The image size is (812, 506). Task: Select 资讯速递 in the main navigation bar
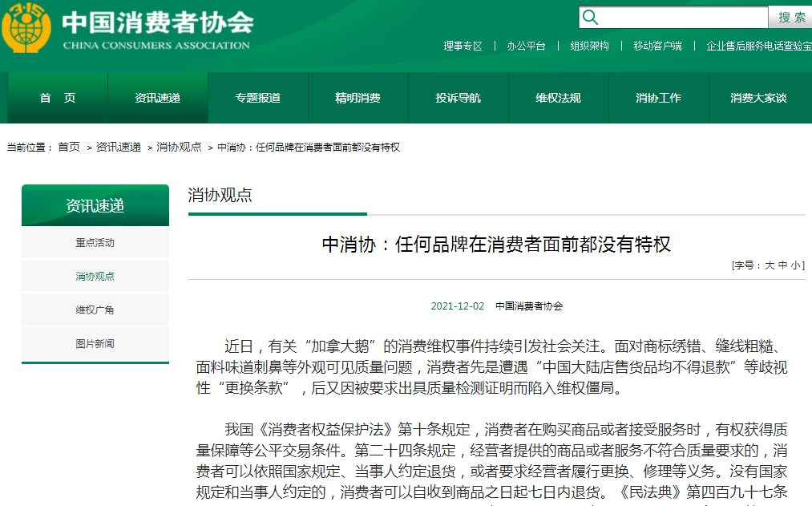(x=158, y=98)
